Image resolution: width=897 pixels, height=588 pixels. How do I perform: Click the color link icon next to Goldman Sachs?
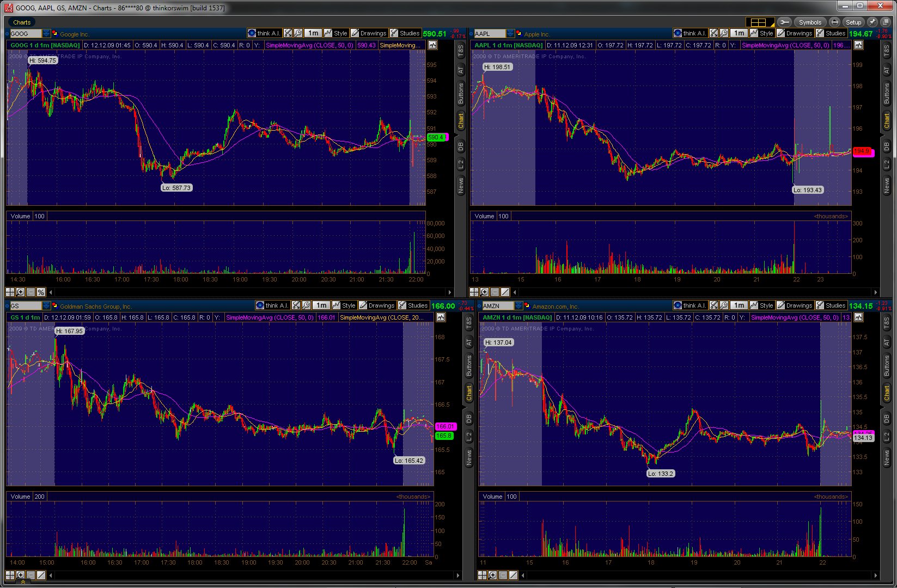55,306
